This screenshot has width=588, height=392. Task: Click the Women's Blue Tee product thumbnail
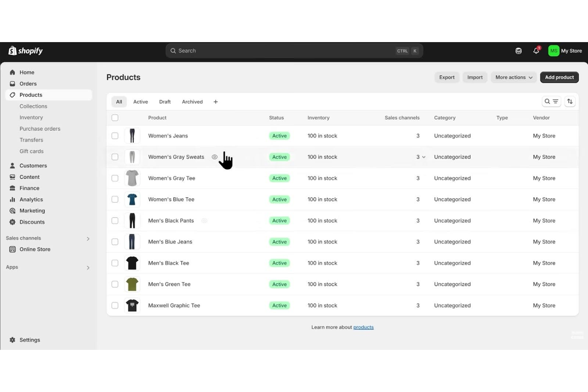[x=132, y=199]
